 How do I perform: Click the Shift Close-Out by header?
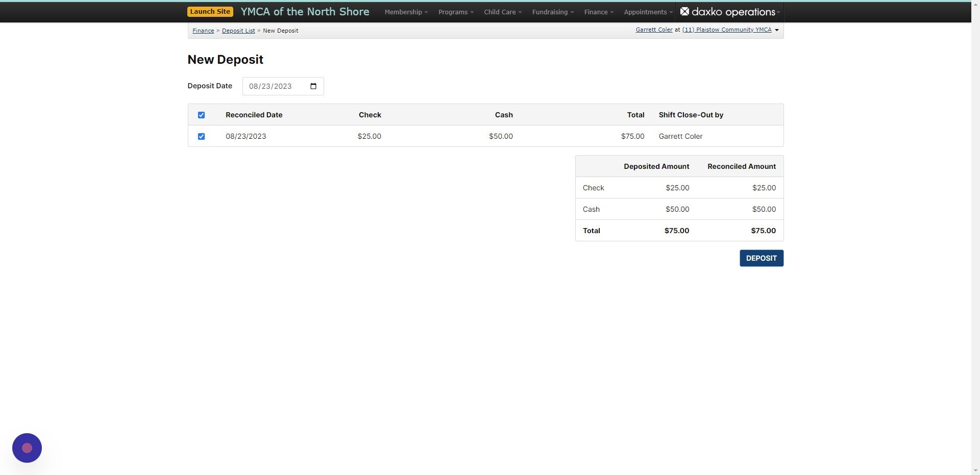click(691, 115)
